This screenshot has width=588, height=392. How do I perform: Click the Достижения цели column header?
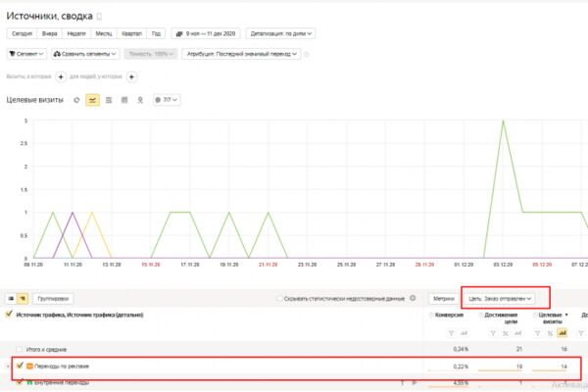coord(501,318)
